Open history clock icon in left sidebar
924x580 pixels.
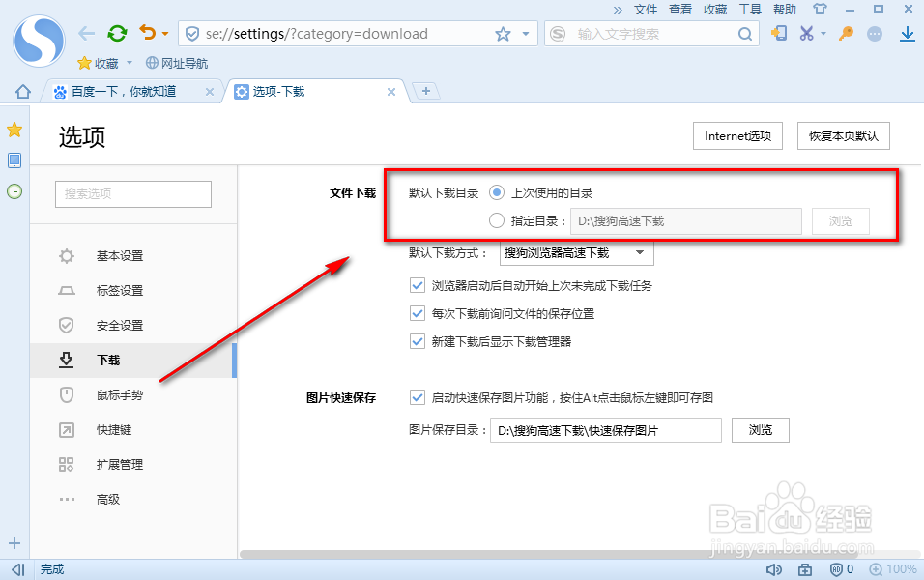tap(14, 192)
